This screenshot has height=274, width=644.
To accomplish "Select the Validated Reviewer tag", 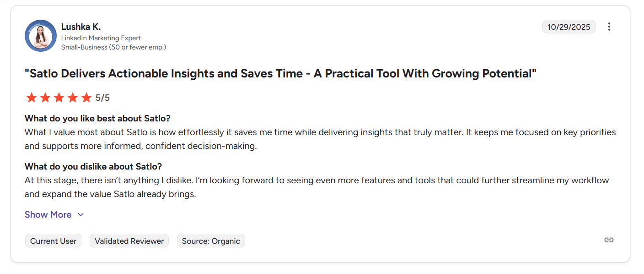I will (129, 241).
